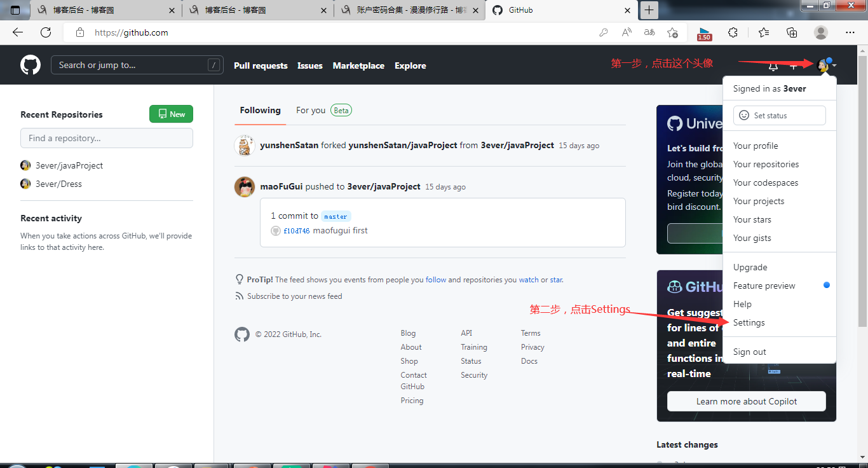The height and width of the screenshot is (468, 868).
Task: Open Issues in the header
Action: (310, 65)
